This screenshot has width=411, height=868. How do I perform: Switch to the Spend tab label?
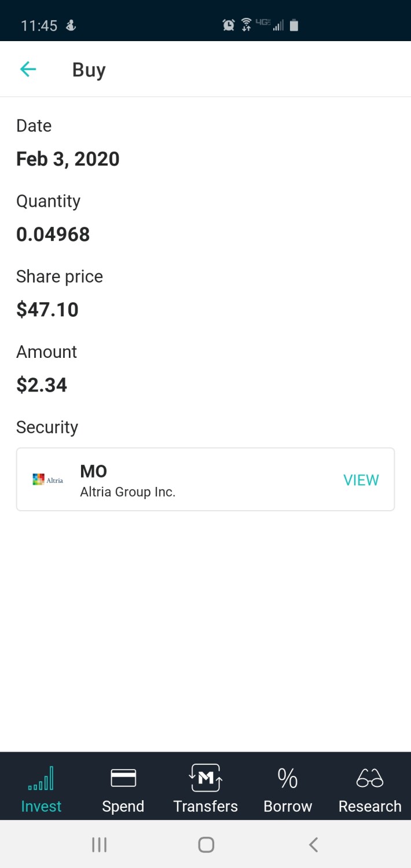coord(123,807)
